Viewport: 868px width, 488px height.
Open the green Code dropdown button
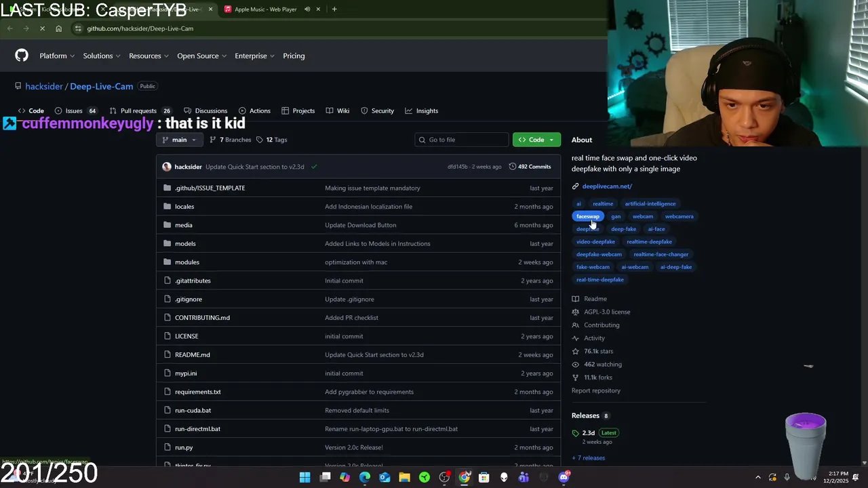(x=536, y=140)
